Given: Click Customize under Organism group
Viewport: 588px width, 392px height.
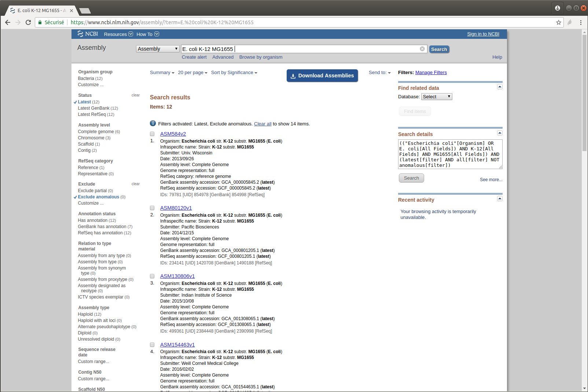Looking at the screenshot, I should 91,85.
